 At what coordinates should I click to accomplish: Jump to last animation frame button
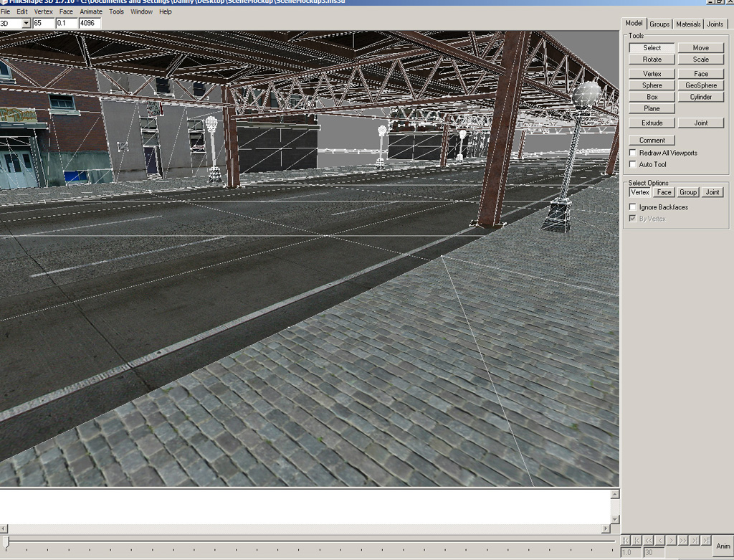pyautogui.click(x=706, y=541)
